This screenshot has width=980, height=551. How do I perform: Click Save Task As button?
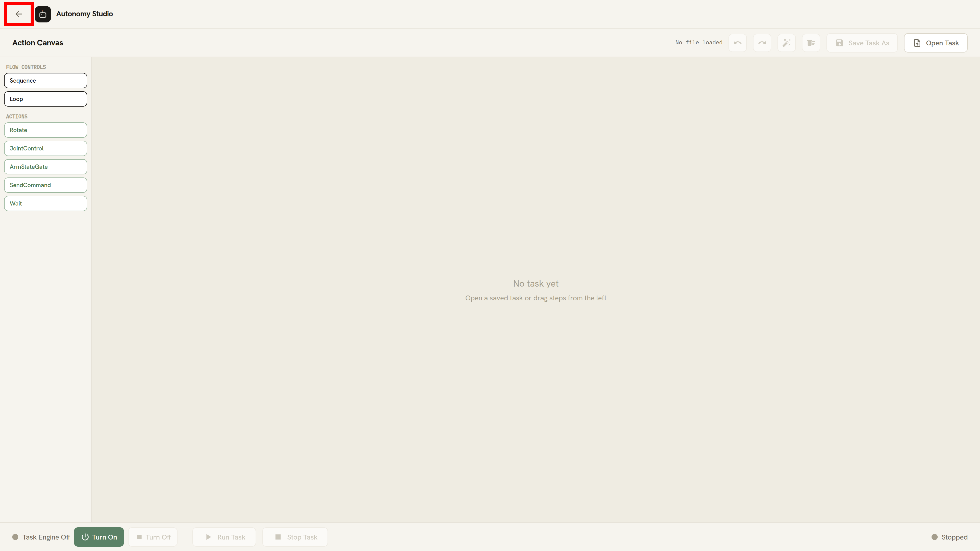862,43
